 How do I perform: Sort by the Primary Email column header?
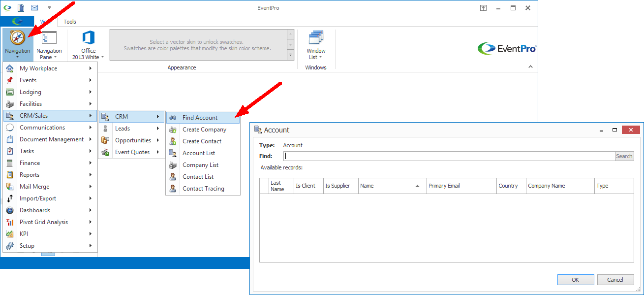click(x=461, y=186)
